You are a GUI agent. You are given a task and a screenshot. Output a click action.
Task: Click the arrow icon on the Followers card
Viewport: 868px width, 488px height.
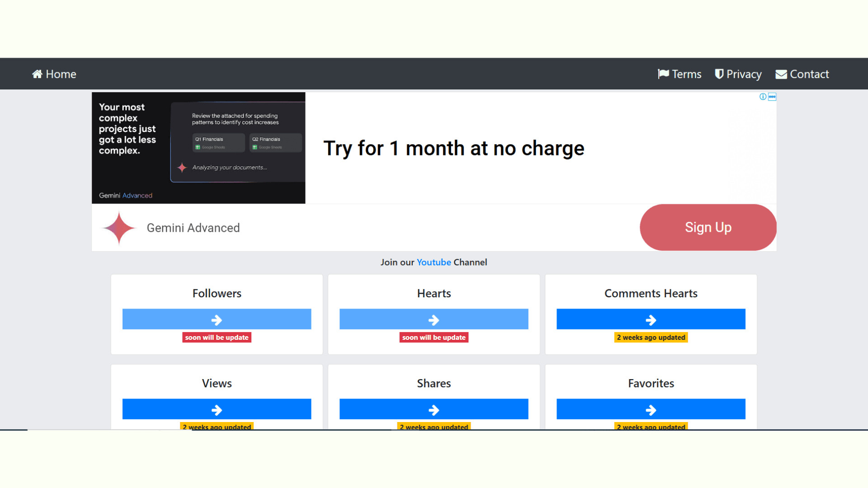217,319
